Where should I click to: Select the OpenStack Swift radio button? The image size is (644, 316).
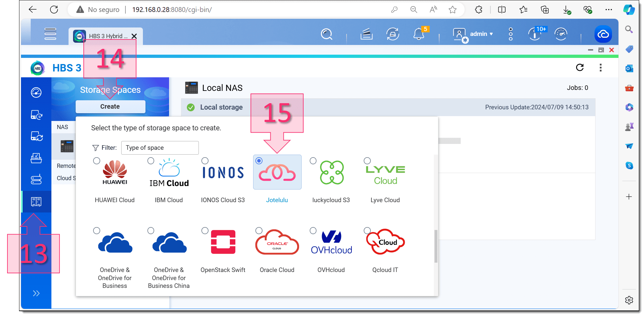tap(205, 231)
